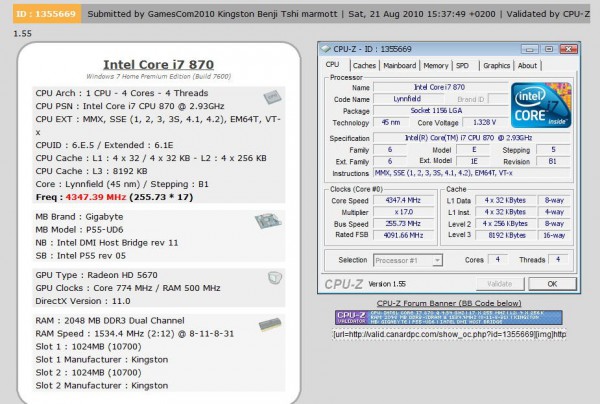Click the OK button in CPU-Z
This screenshot has width=600, height=404.
[x=552, y=284]
